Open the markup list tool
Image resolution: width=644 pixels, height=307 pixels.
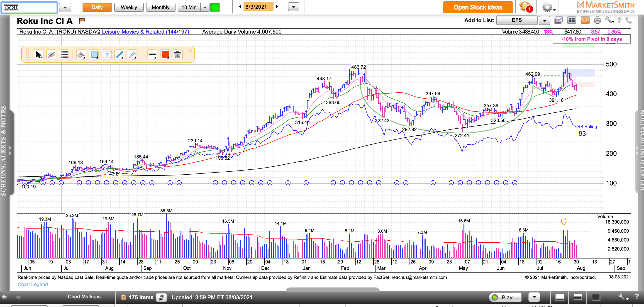pyautogui.click(x=64, y=54)
